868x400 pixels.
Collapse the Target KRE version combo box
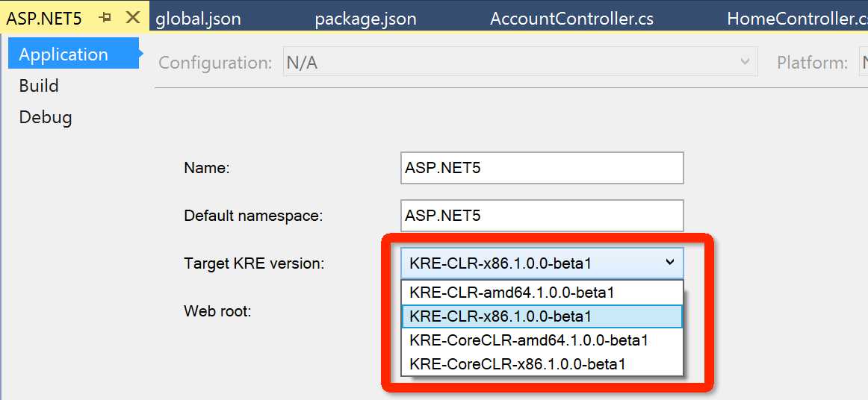(x=542, y=263)
